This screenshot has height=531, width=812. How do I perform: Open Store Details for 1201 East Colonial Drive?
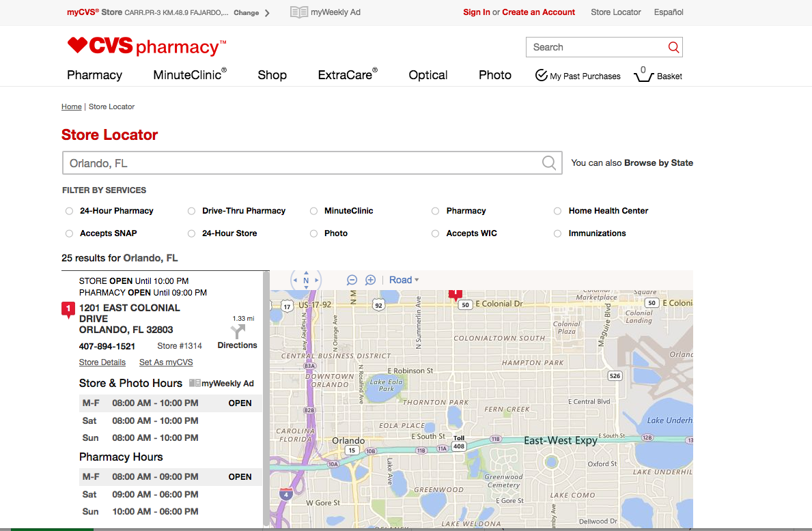102,362
